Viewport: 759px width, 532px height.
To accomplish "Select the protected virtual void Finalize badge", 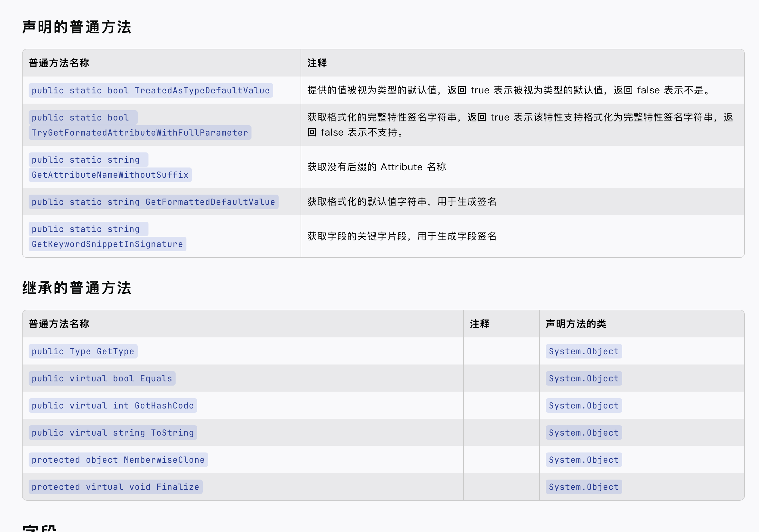I will coord(115,487).
